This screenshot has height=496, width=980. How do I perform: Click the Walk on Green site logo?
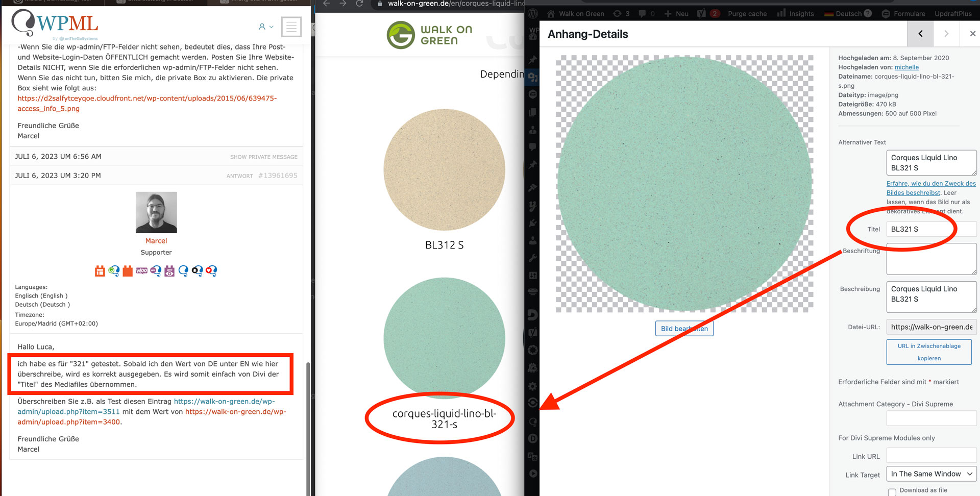tap(430, 35)
